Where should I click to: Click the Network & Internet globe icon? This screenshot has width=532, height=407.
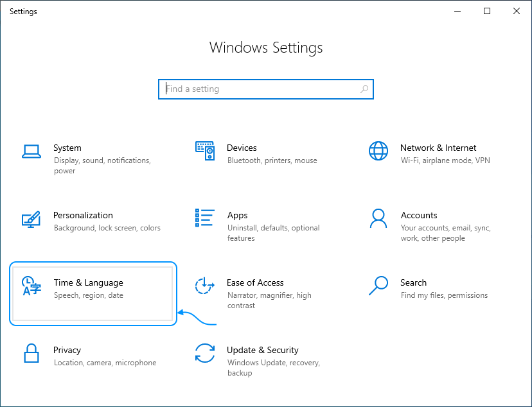[x=378, y=151]
